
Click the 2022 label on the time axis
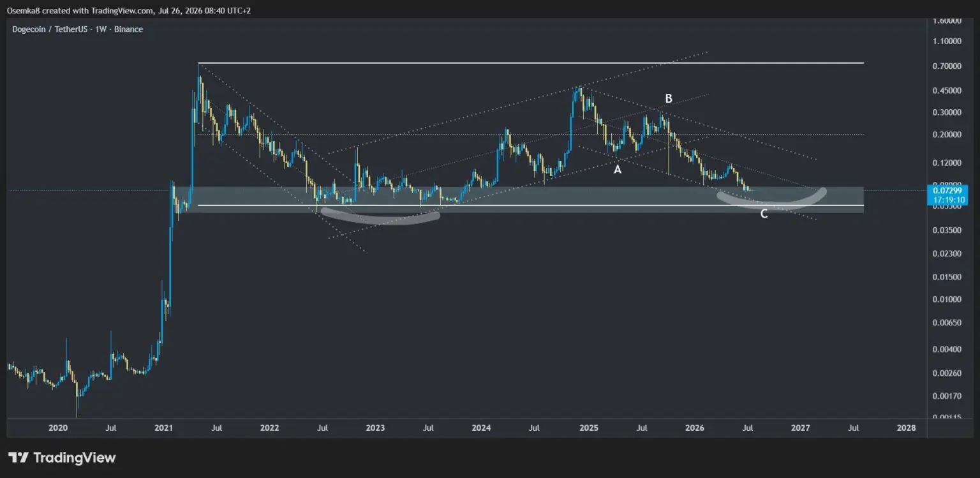[269, 428]
